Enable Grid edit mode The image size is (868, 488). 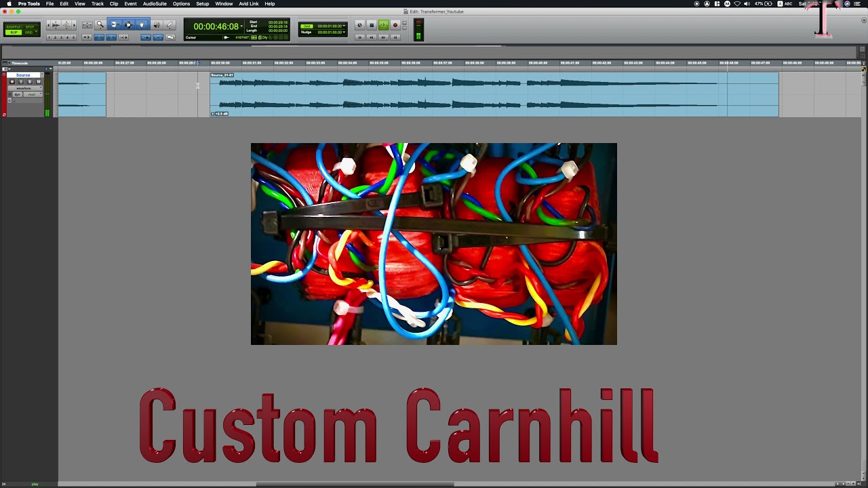click(28, 33)
